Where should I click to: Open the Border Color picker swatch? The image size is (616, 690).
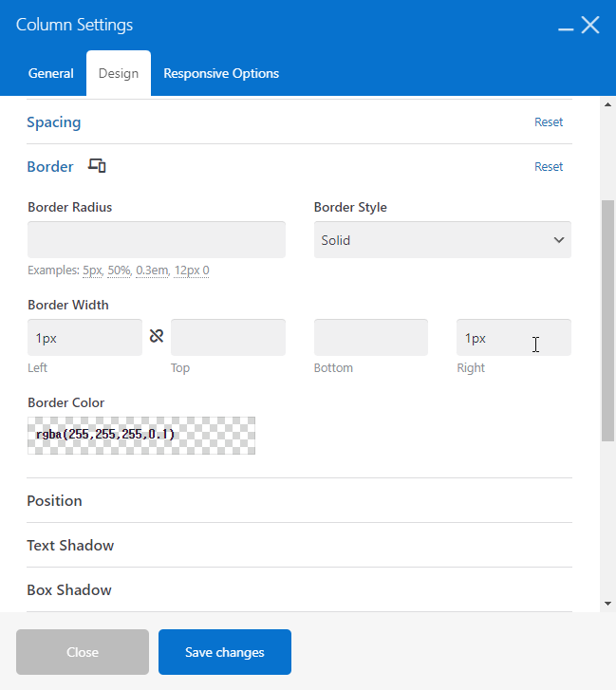(x=141, y=436)
